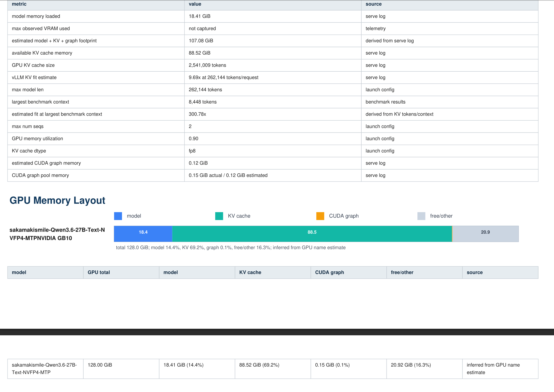The width and height of the screenshot is (554, 392).
Task: Click the max num seqs value '2'
Action: (x=190, y=126)
